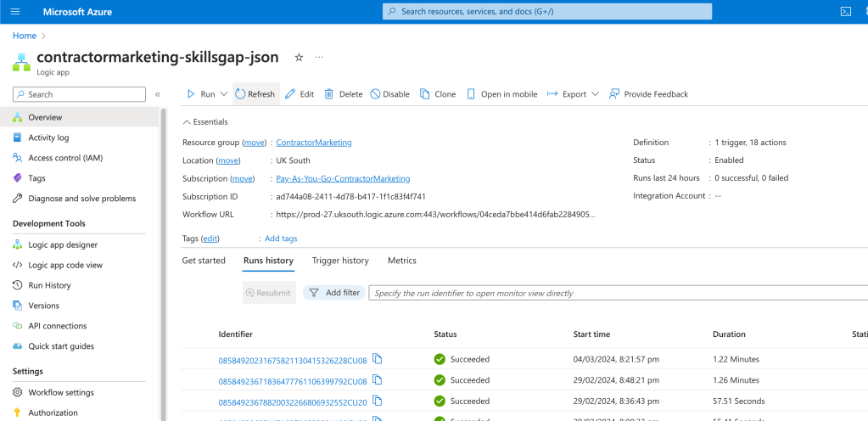This screenshot has width=868, height=421.
Task: Click the Subscription ID value ad744a08
Action: (350, 197)
